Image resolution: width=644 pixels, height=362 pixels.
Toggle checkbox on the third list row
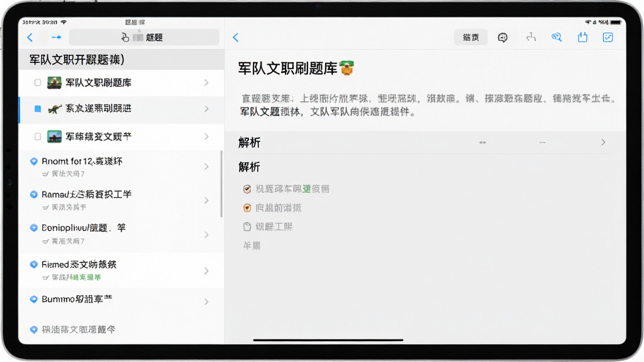click(x=38, y=136)
